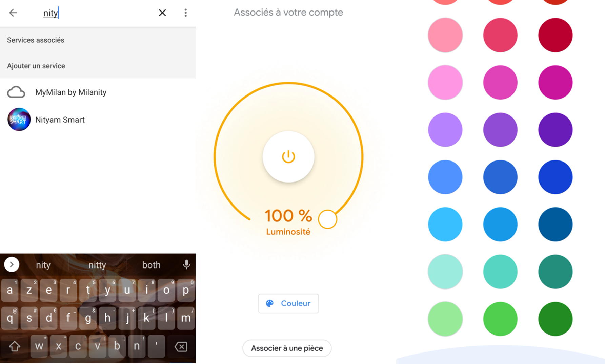Open the three-dot overflow menu

pyautogui.click(x=185, y=13)
